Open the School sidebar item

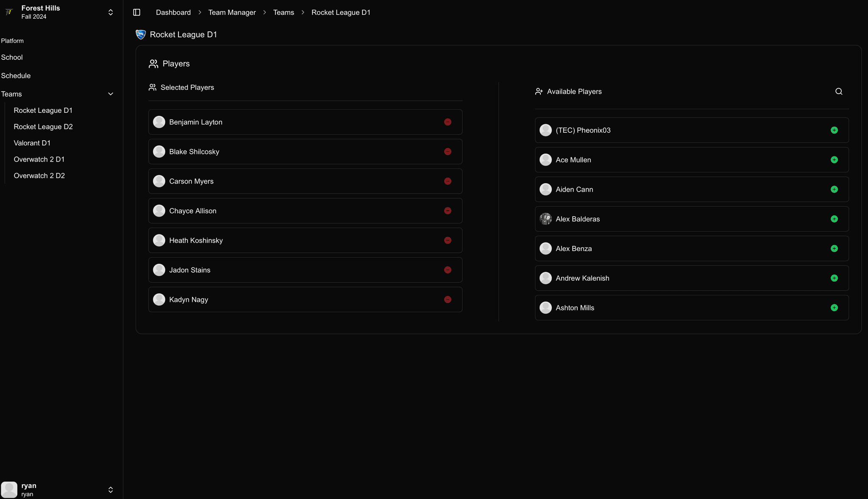tap(12, 57)
